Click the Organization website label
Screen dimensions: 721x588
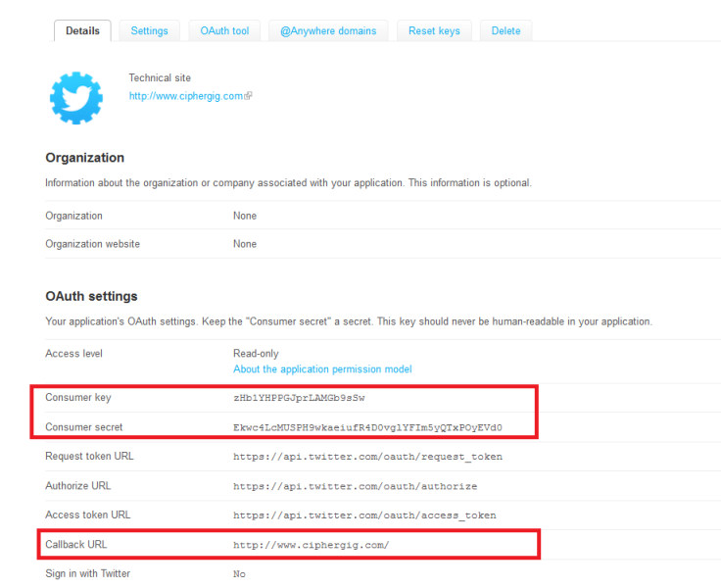click(x=92, y=244)
